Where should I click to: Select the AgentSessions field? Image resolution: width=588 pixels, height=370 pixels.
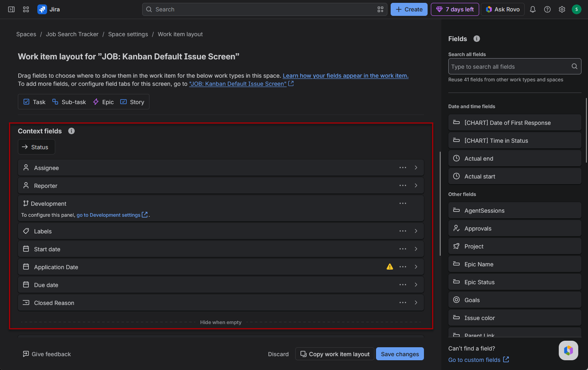(514, 210)
